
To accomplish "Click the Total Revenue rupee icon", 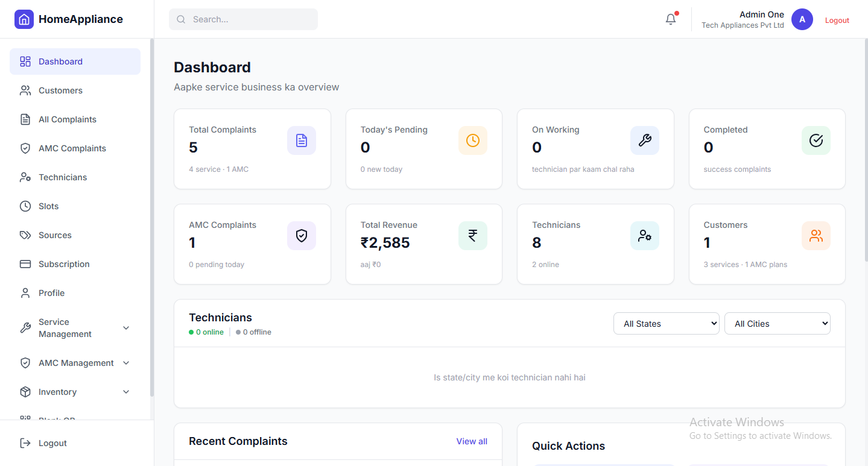I will click(473, 236).
